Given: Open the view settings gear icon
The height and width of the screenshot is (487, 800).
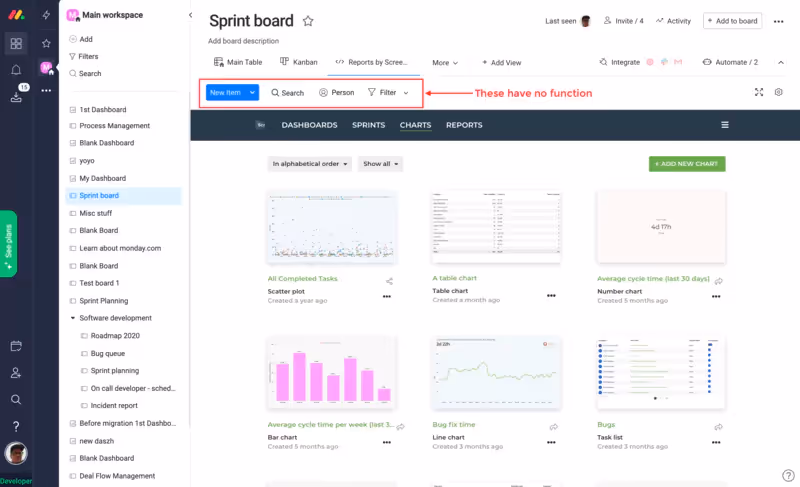Looking at the screenshot, I should (778, 92).
